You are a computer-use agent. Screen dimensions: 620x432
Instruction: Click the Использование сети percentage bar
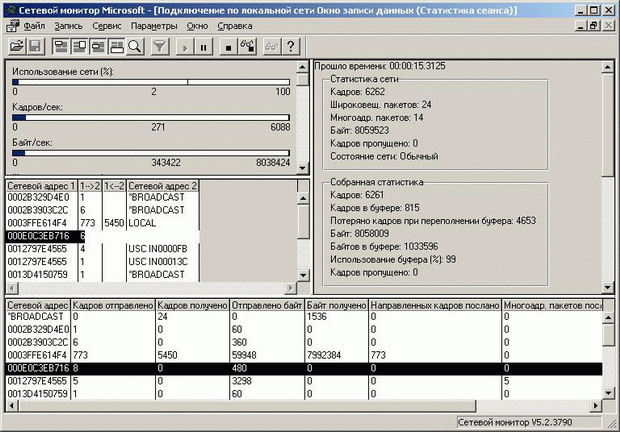[x=150, y=84]
